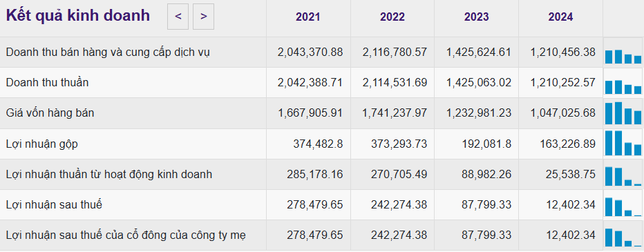Select the 2022 column header
644x252 pixels.
[x=392, y=17]
